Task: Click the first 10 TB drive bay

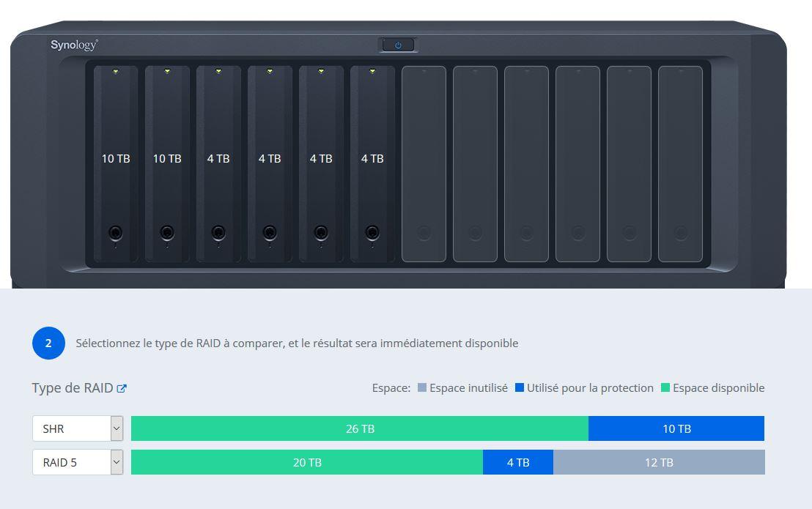Action: point(116,163)
